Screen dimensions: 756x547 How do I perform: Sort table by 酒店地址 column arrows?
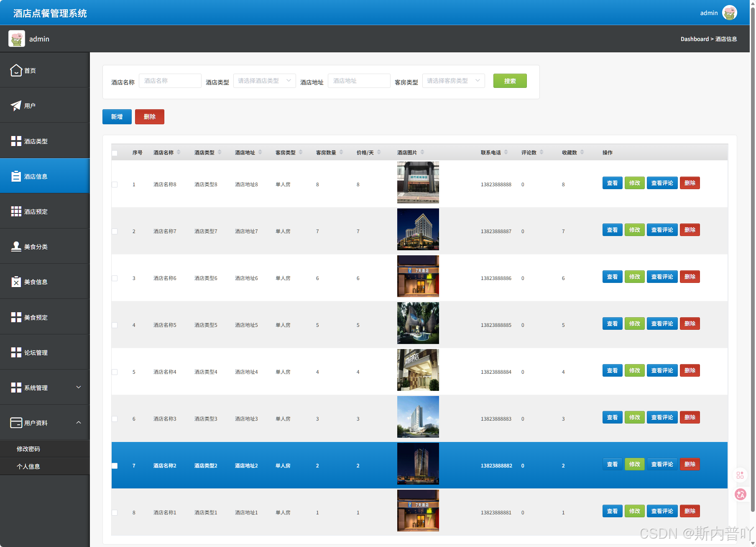tap(260, 152)
